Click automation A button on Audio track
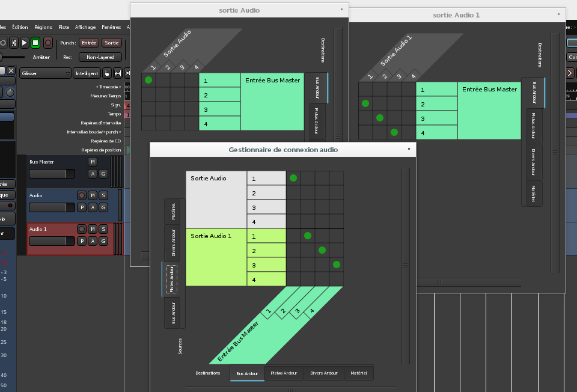The image size is (577, 392). coord(93,207)
